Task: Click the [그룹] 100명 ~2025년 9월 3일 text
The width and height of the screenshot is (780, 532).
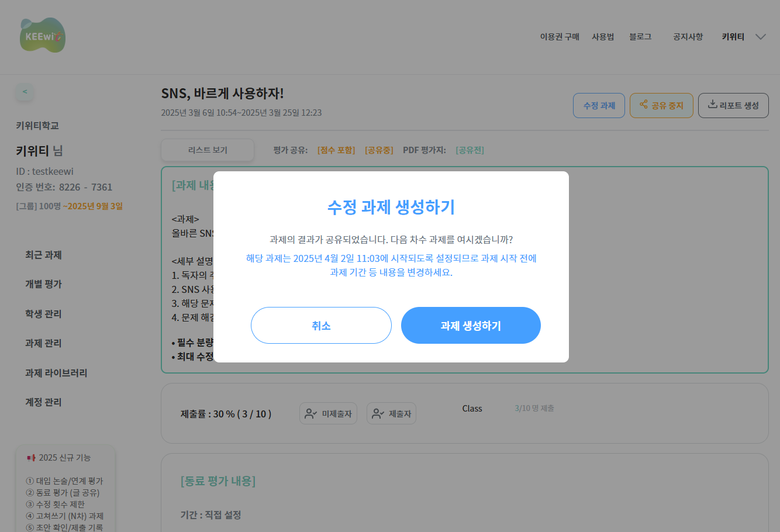Action: [x=69, y=206]
